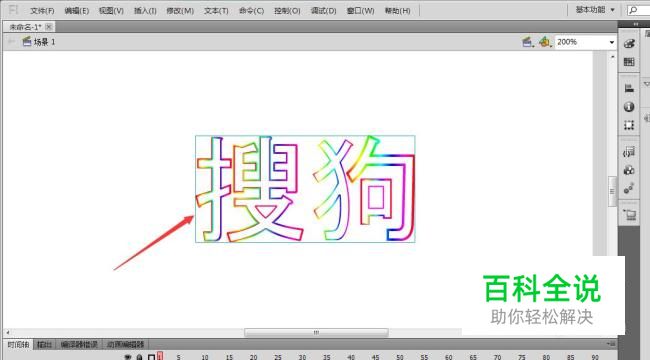Screen dimensions: 650x360
Task: Open the 控制(O) menu
Action: (287, 11)
